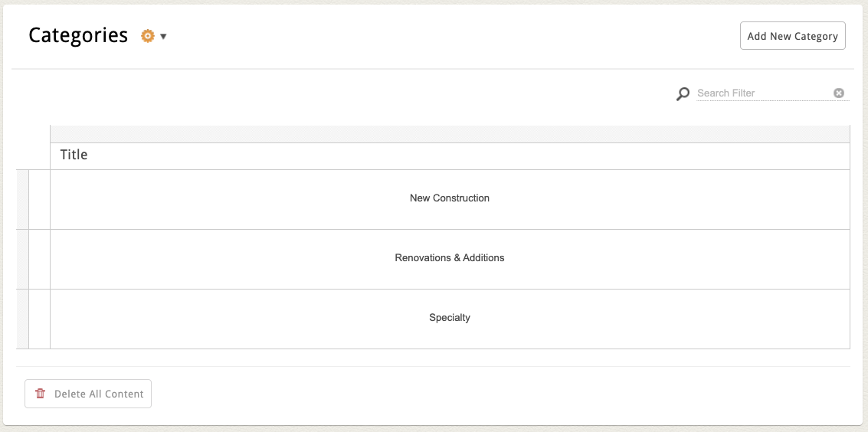Screen dimensions: 868x432
Task: Click the Add New Category button
Action: click(x=792, y=36)
